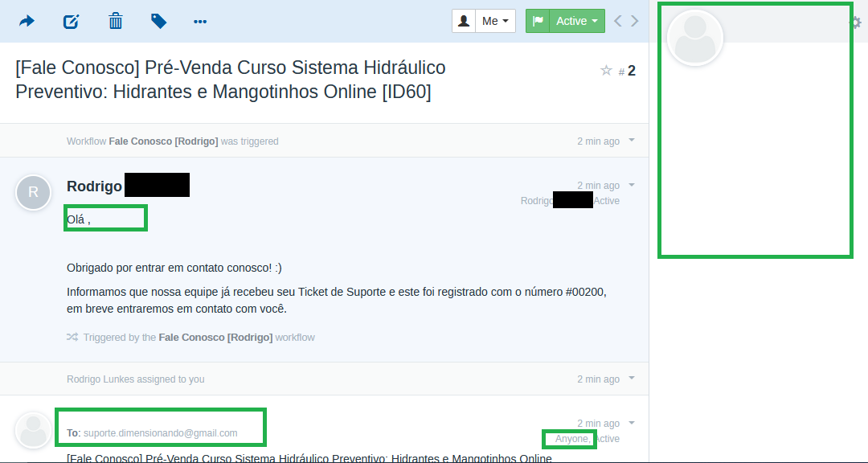Open more actions ellipsis menu

(200, 22)
